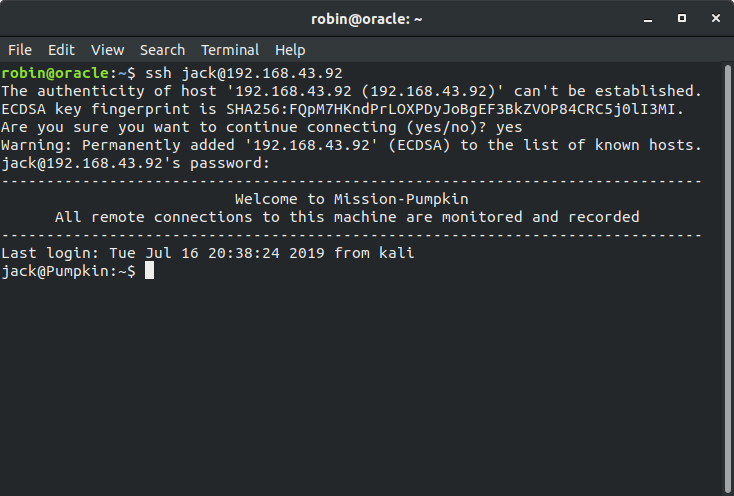Open the Edit menu

click(x=61, y=50)
